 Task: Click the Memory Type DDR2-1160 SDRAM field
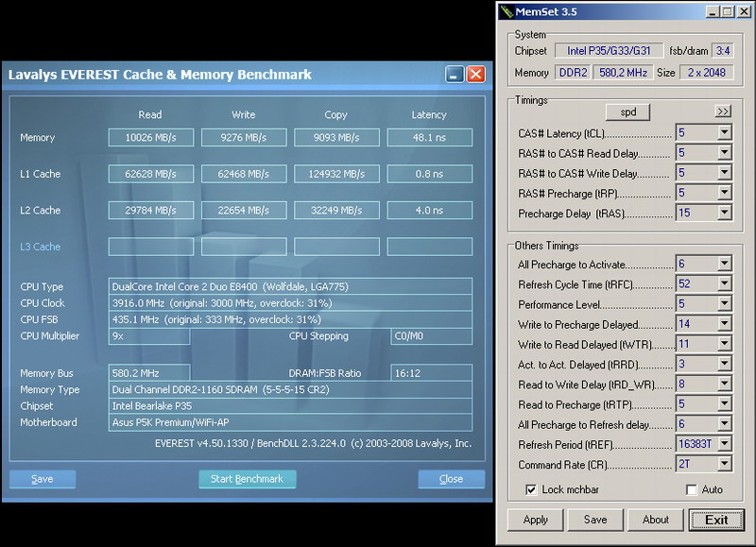(x=290, y=389)
